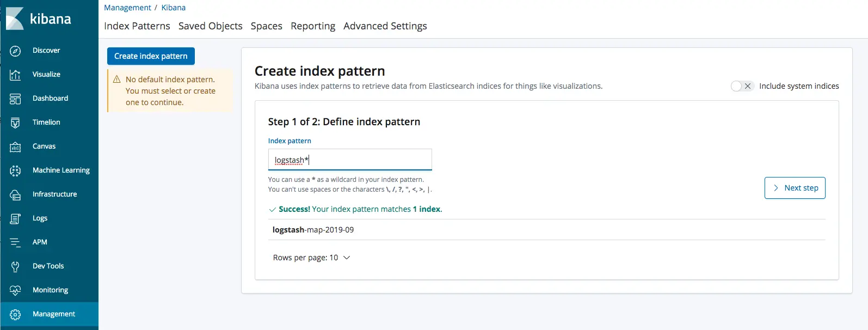This screenshot has width=868, height=330.
Task: Switch to the Saved Objects tab
Action: pyautogui.click(x=210, y=26)
